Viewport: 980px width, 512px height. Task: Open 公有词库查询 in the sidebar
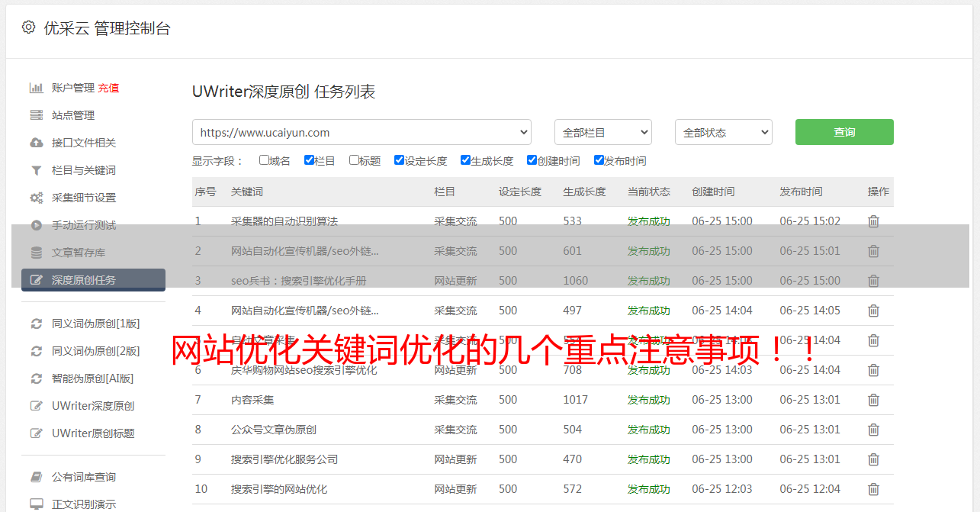tap(84, 477)
